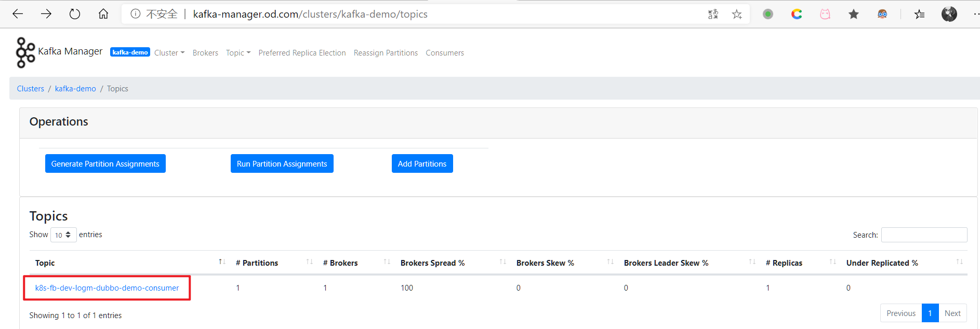Add this page to favorites star icon
Viewport: 980px width, 329px height.
(x=737, y=15)
